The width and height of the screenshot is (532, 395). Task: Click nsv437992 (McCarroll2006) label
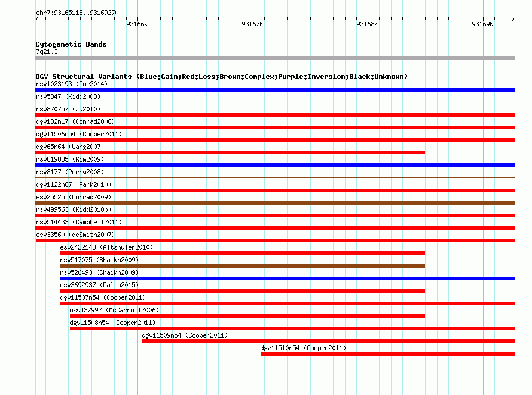(114, 310)
